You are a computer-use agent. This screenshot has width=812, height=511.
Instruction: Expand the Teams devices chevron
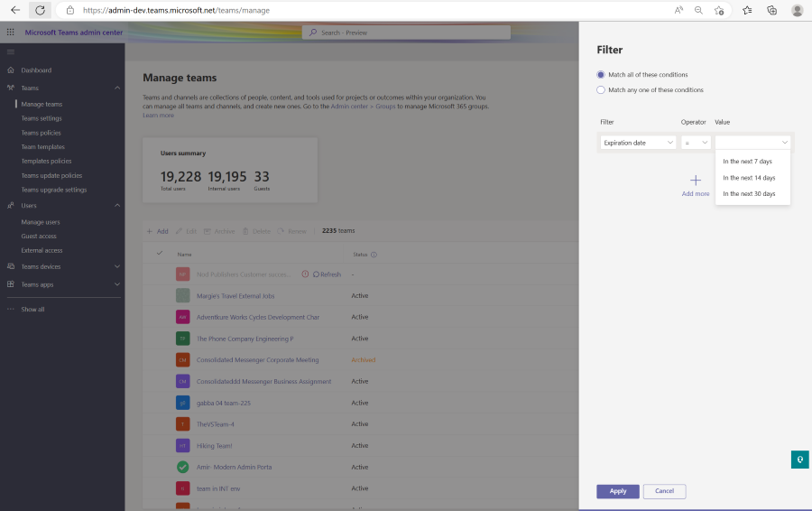point(117,266)
